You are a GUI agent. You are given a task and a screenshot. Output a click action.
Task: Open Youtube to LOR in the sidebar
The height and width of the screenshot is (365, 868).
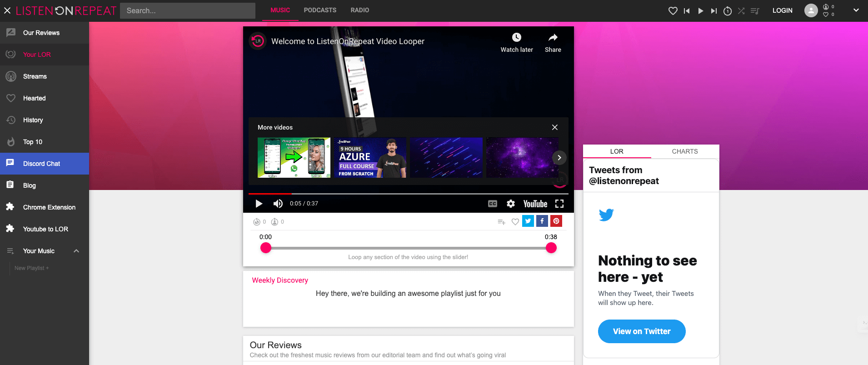tap(45, 229)
